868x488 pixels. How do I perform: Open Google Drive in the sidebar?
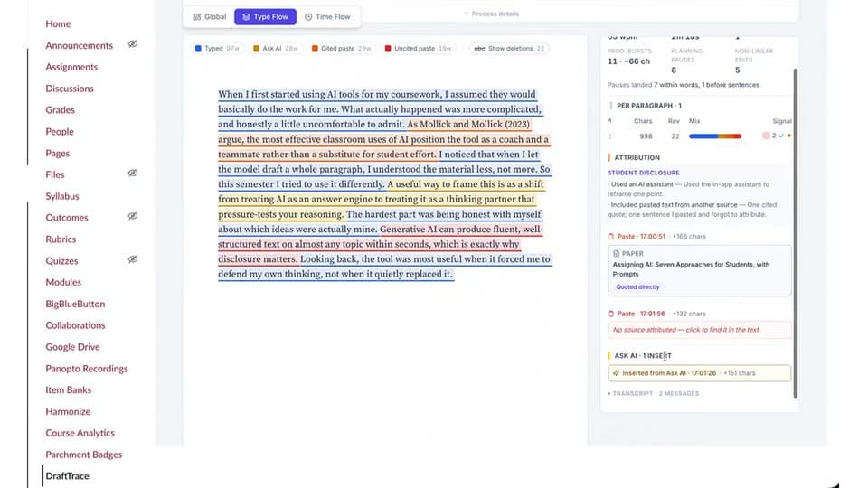click(72, 347)
